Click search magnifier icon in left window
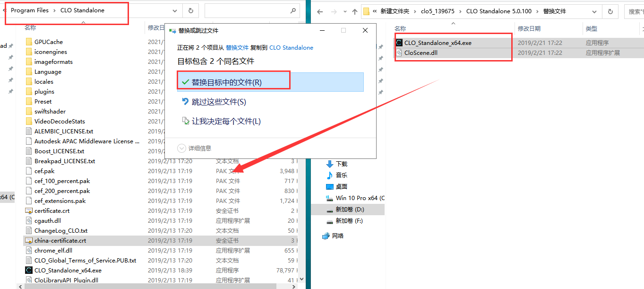This screenshot has height=289, width=644. (x=293, y=10)
